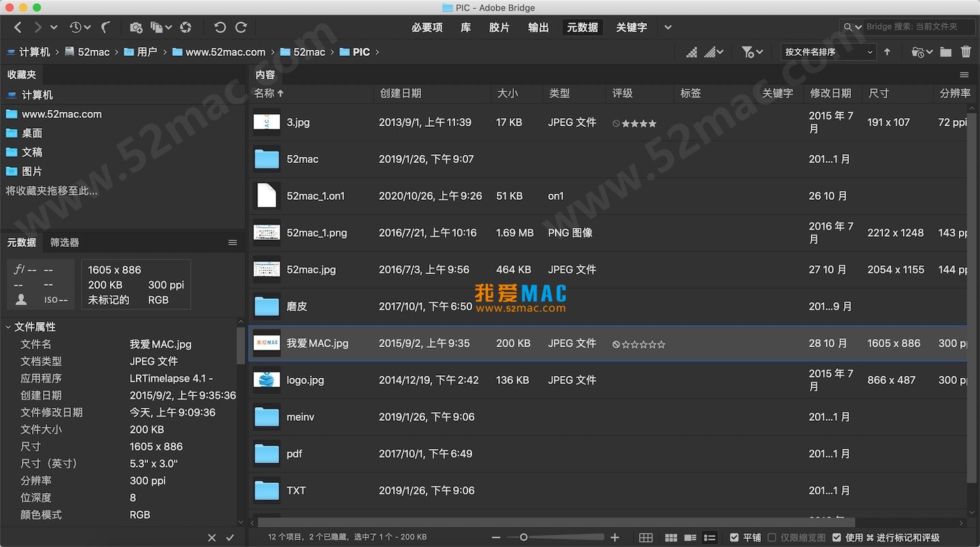
Task: Switch to details view
Action: click(690, 538)
